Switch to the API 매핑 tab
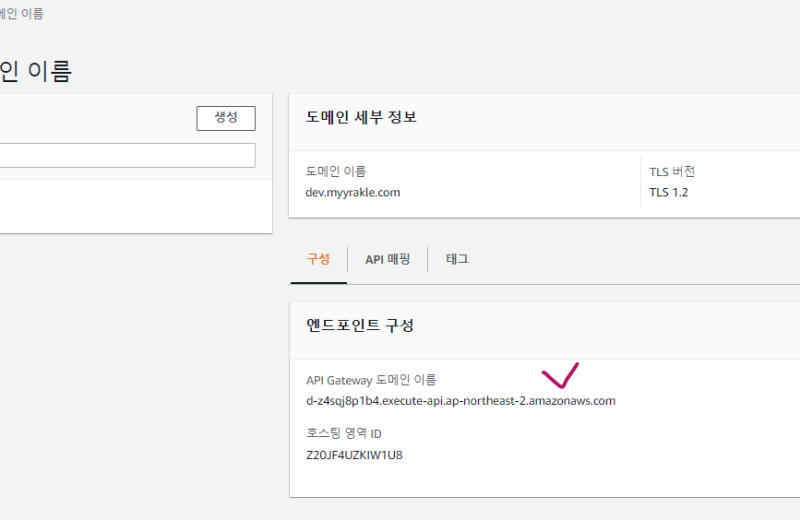The width and height of the screenshot is (800, 520). tap(388, 259)
